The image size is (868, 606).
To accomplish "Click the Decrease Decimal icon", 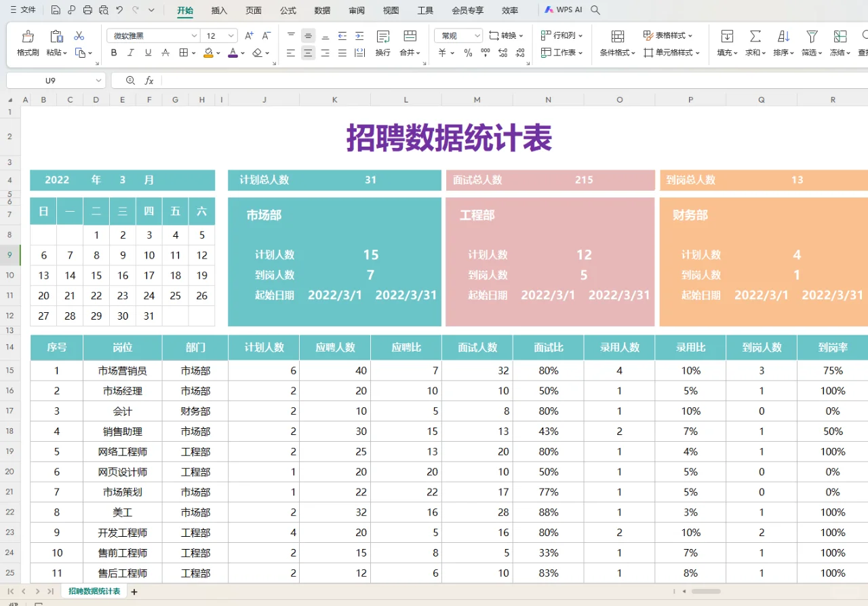I will point(519,53).
